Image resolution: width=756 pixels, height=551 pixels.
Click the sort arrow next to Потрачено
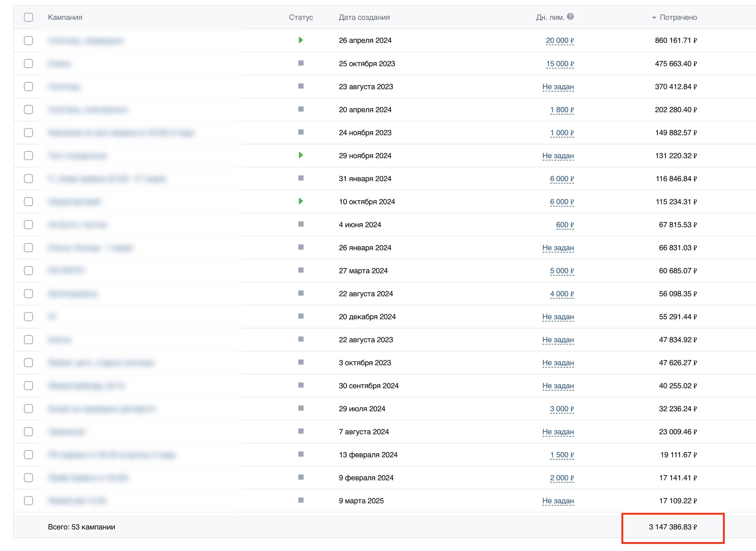654,18
